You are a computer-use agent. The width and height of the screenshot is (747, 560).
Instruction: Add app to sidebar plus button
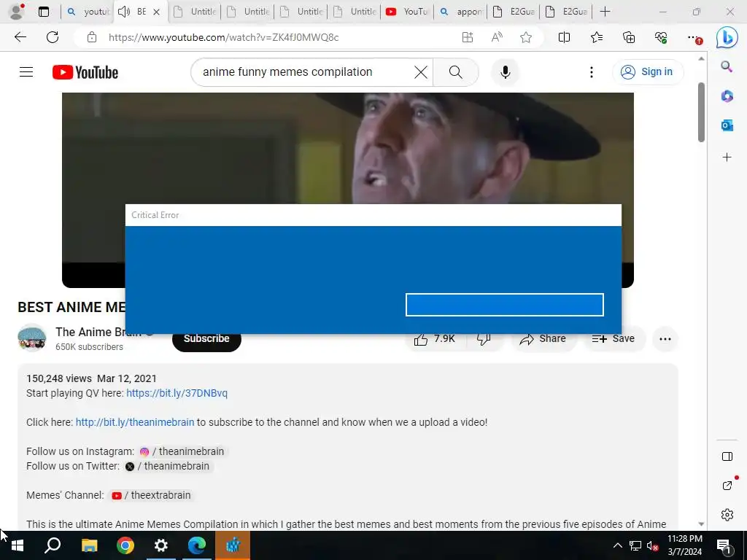(x=727, y=157)
